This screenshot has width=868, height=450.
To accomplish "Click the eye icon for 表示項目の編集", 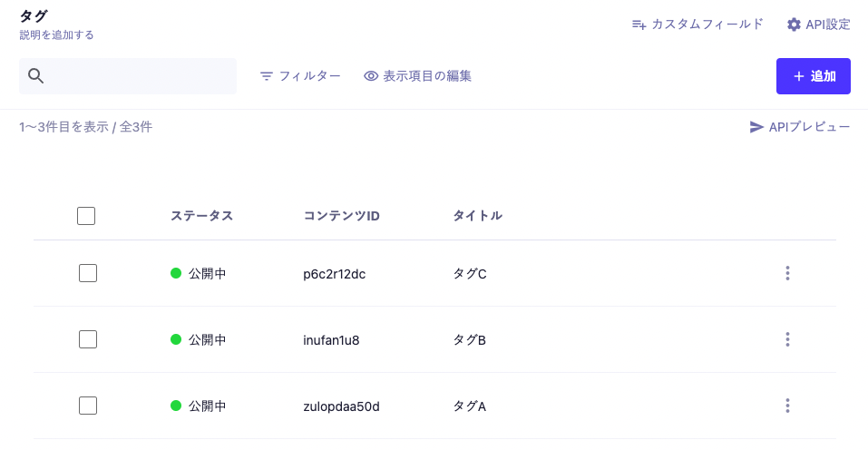I will [x=371, y=76].
